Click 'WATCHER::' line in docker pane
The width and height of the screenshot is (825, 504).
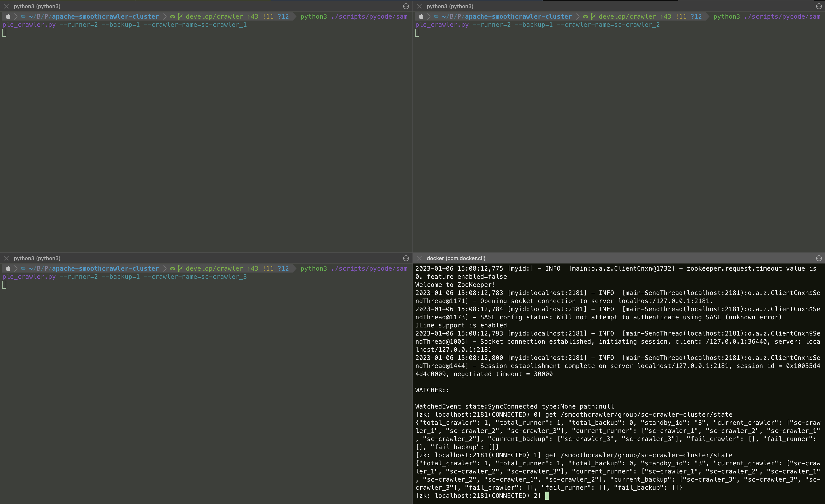click(x=432, y=390)
